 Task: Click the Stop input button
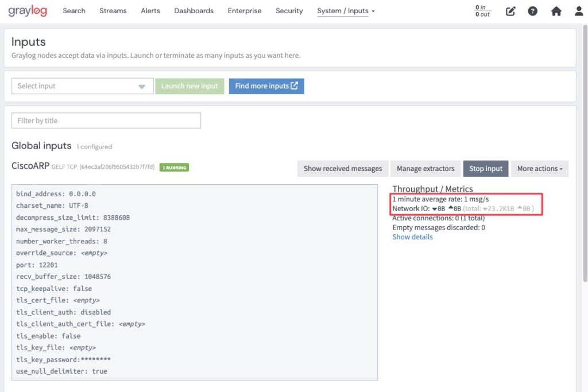486,169
